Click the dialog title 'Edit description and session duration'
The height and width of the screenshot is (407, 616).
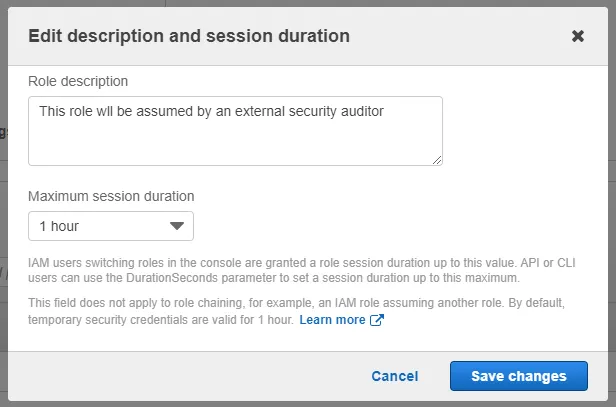coord(189,36)
